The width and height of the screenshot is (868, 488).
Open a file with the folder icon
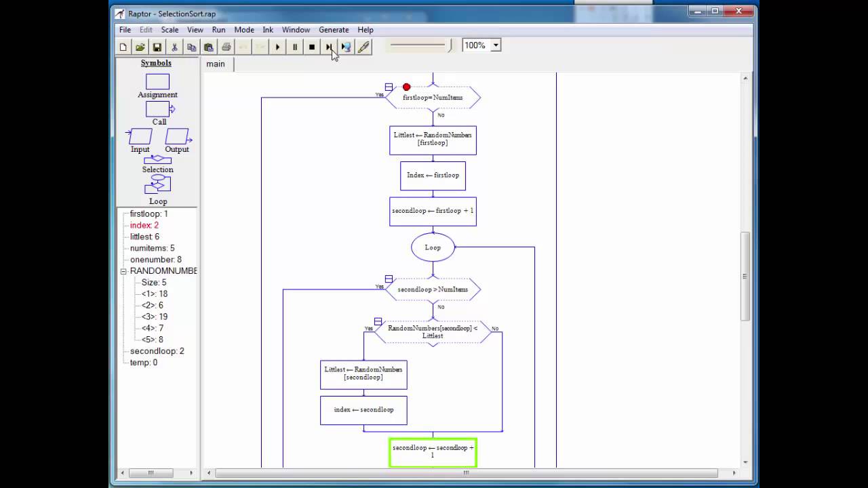pyautogui.click(x=140, y=47)
